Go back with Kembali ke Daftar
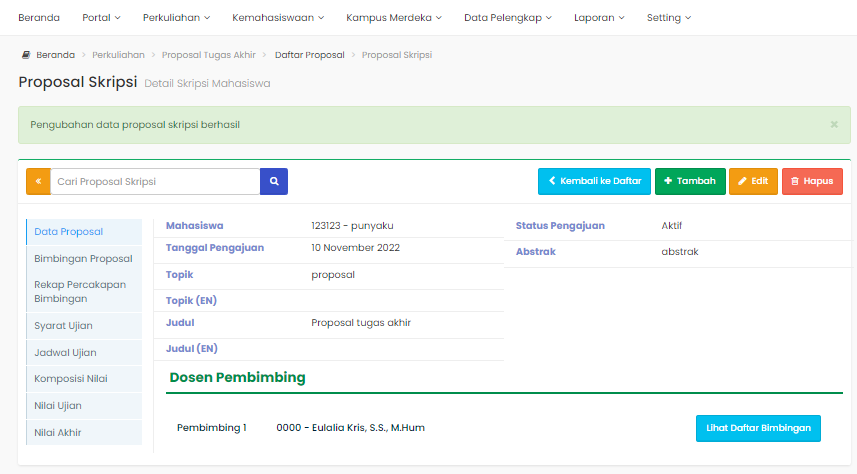Viewport: 857px width, 474px height. click(594, 181)
